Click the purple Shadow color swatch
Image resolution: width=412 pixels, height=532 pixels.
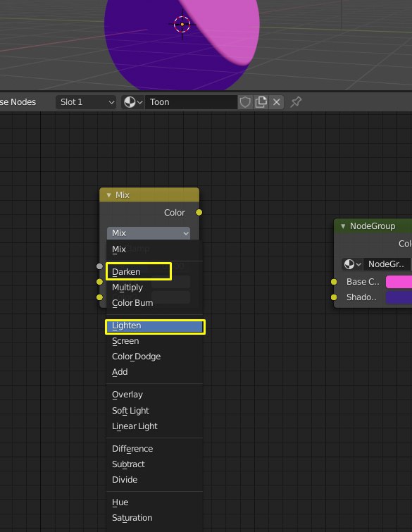tap(399, 297)
